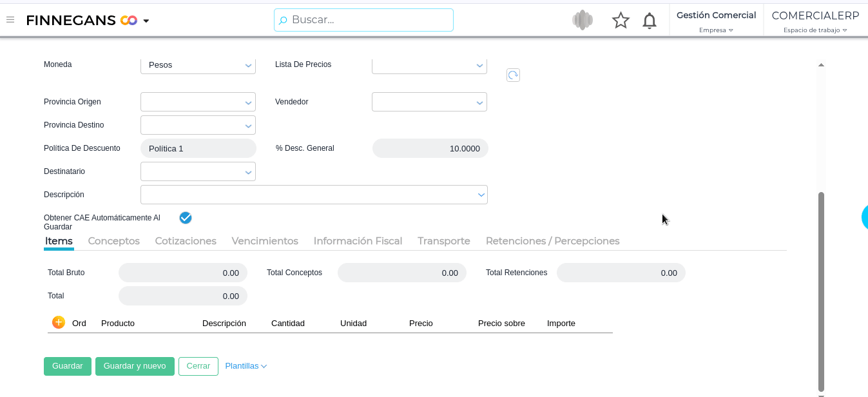
Task: Switch to the Conceptos tab
Action: click(x=113, y=241)
